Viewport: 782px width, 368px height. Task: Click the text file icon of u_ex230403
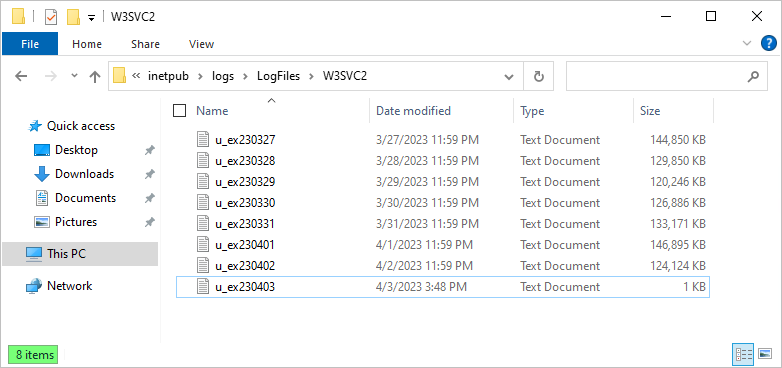coord(202,286)
